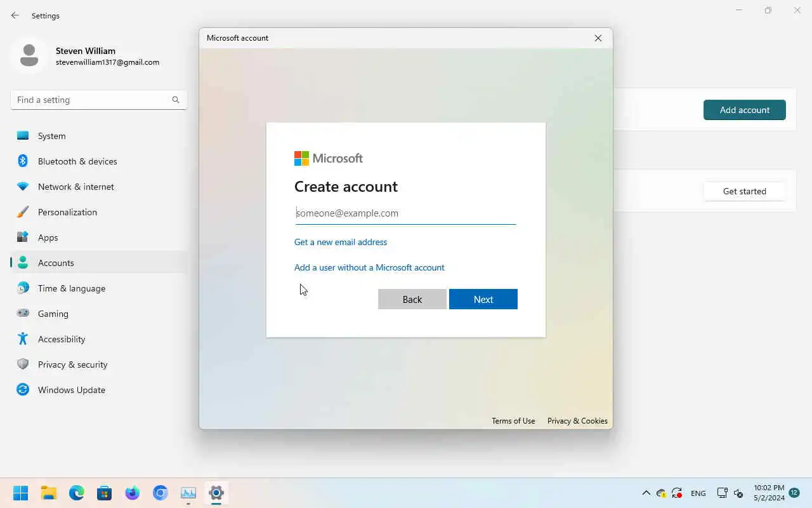Open Privacy & security settings
Screen dimensions: 812x508
pyautogui.click(x=98, y=364)
